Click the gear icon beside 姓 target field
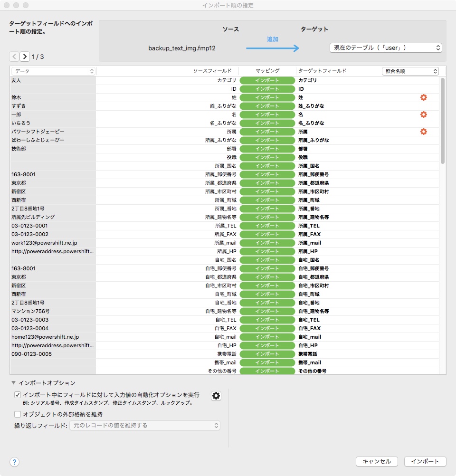The height and width of the screenshot is (476, 456). click(423, 97)
